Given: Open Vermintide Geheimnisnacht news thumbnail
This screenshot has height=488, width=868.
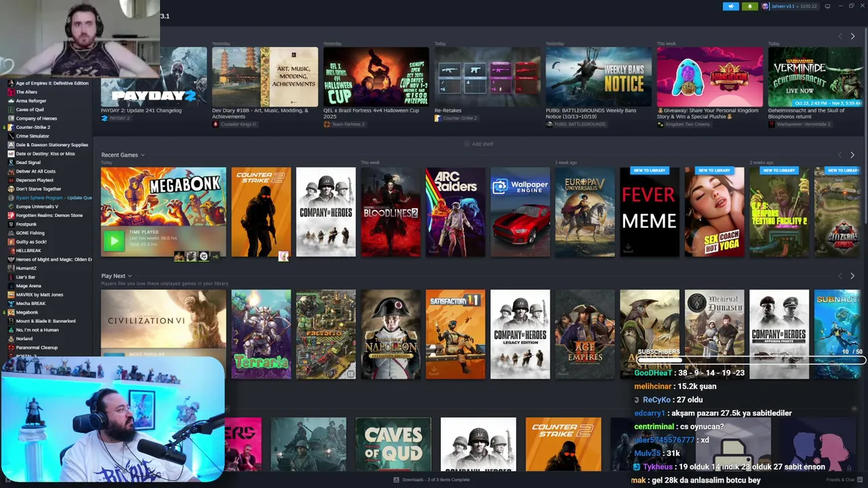Looking at the screenshot, I should (816, 77).
